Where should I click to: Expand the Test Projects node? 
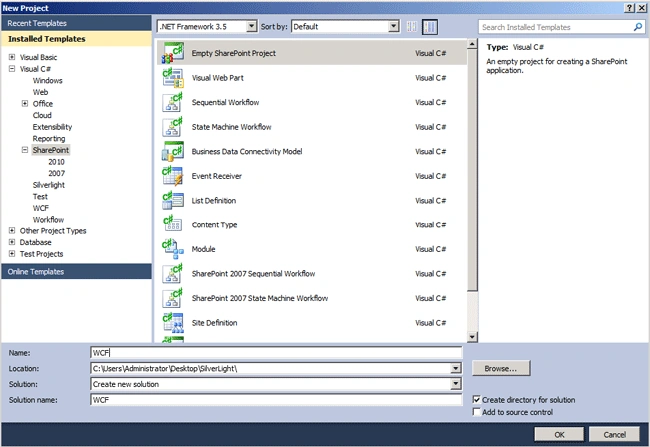click(12, 254)
